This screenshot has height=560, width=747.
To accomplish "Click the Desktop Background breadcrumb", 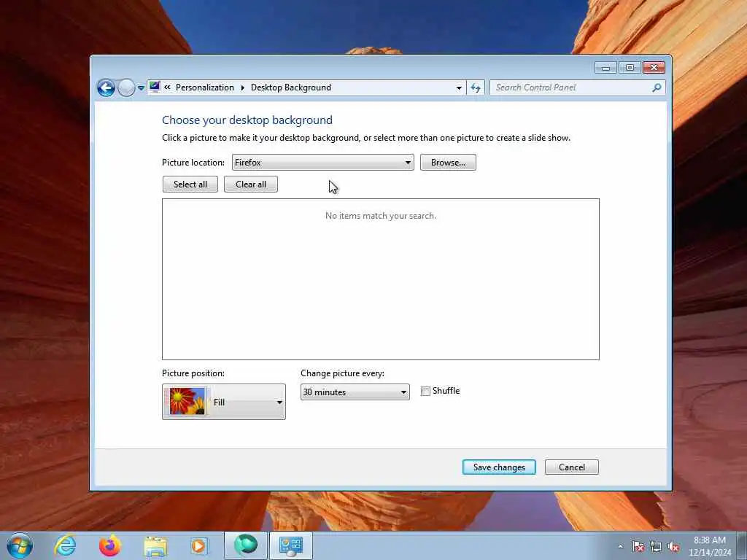I will point(290,87).
